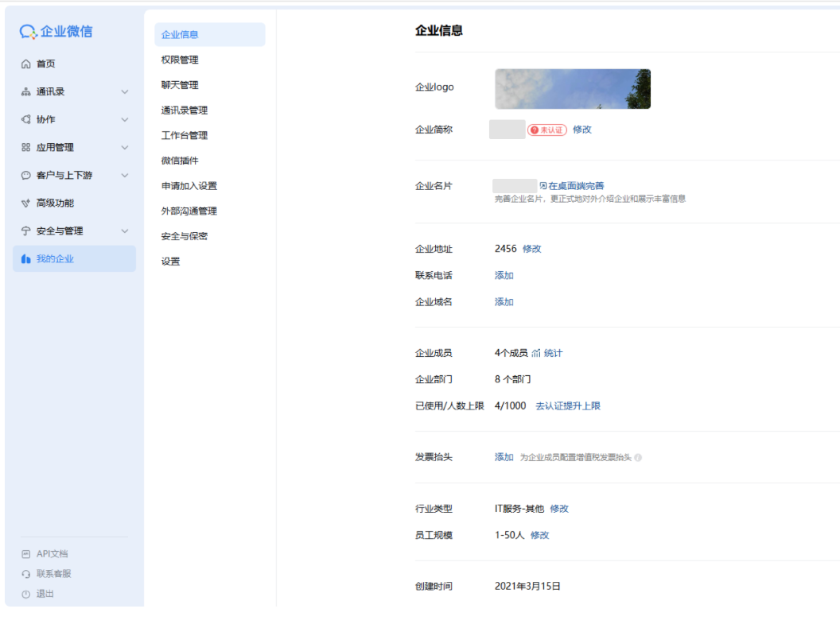Click the building icon beside 我的企业
This screenshot has width=840, height=628.
(x=25, y=258)
